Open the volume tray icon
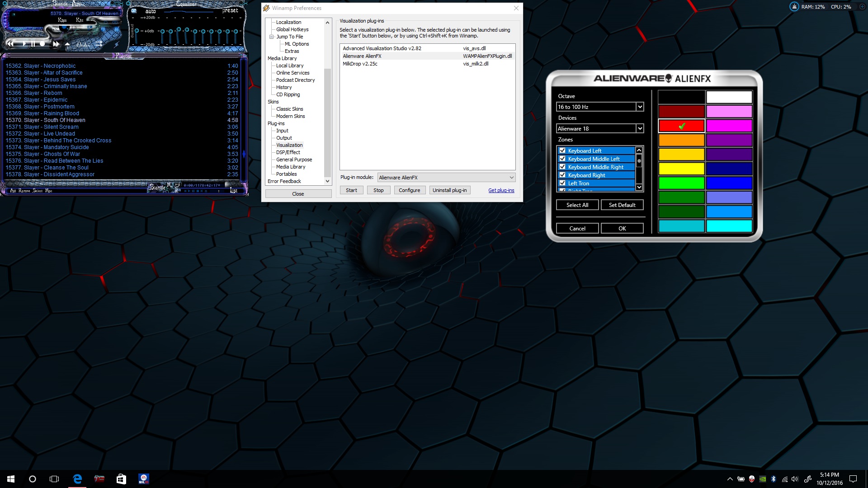Screen dimensions: 868x488 click(795, 479)
